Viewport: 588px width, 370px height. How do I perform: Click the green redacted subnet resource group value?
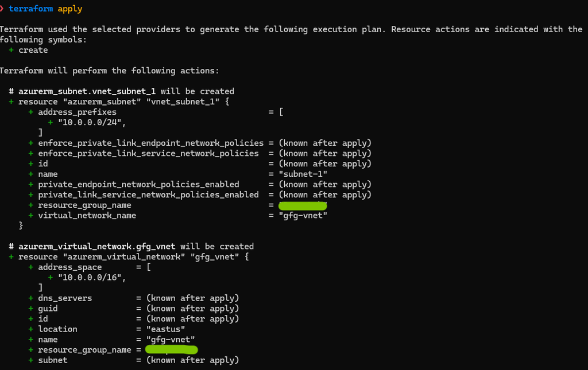click(x=302, y=205)
